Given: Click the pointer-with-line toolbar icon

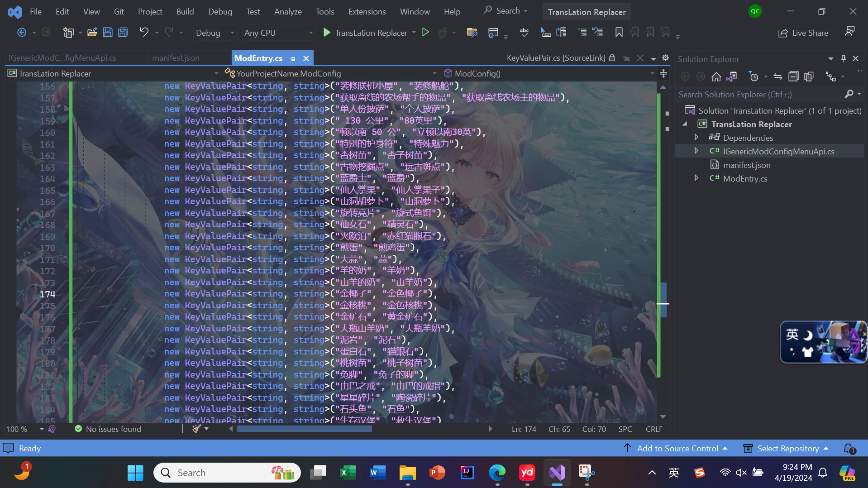Looking at the screenshot, I should (x=546, y=33).
